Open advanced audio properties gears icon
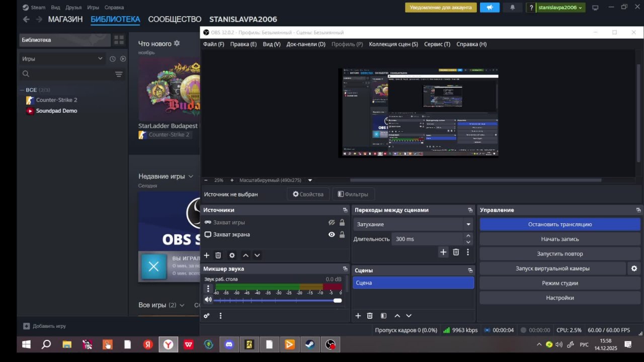This screenshot has width=644, height=362. click(x=207, y=316)
